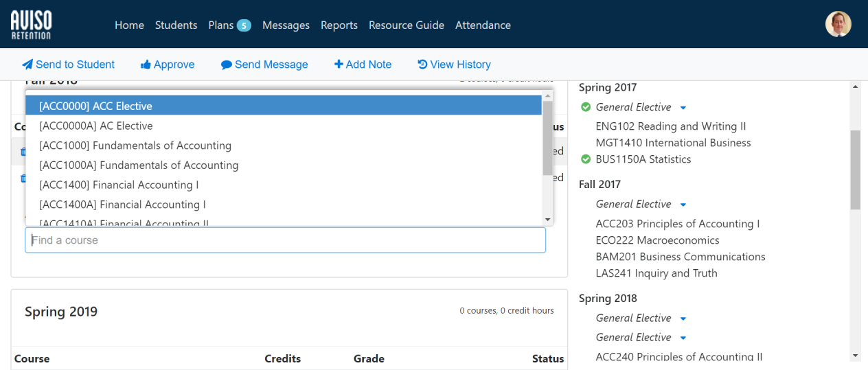Click the Add Note button
Viewport: 868px width, 370px height.
[x=363, y=65]
